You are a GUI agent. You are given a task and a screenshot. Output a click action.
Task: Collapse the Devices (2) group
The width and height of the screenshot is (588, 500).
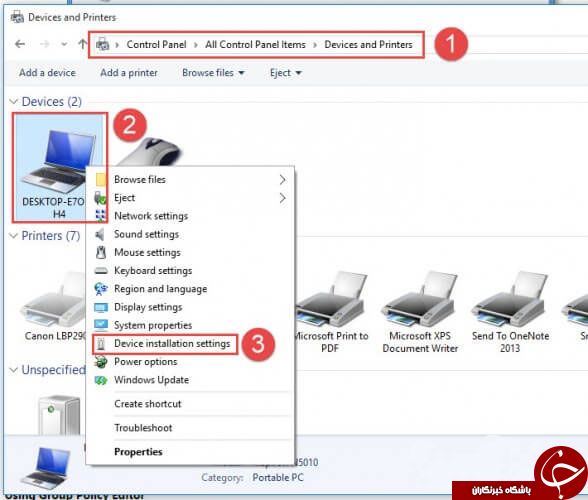tap(14, 102)
